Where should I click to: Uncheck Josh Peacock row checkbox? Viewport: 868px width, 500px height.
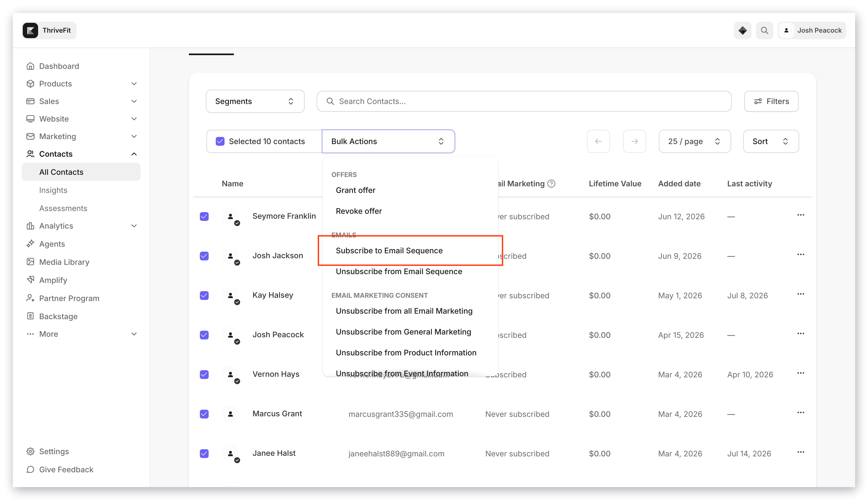[204, 335]
